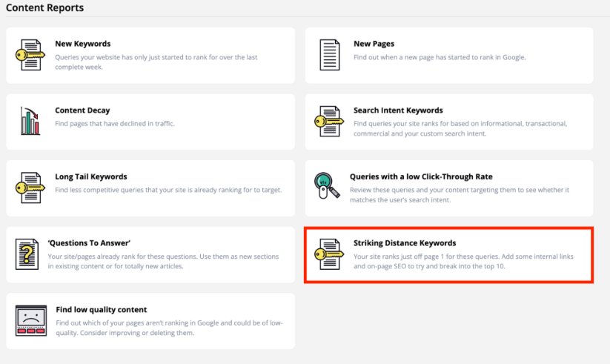The height and width of the screenshot is (364, 610).
Task: Open the New Pages report
Action: coord(374,44)
